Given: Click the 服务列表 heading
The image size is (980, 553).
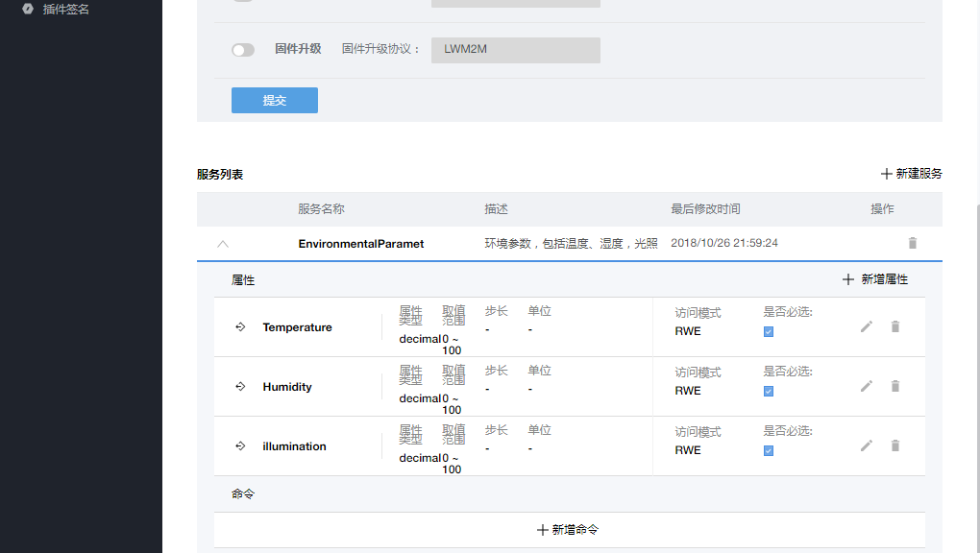Looking at the screenshot, I should (x=220, y=175).
